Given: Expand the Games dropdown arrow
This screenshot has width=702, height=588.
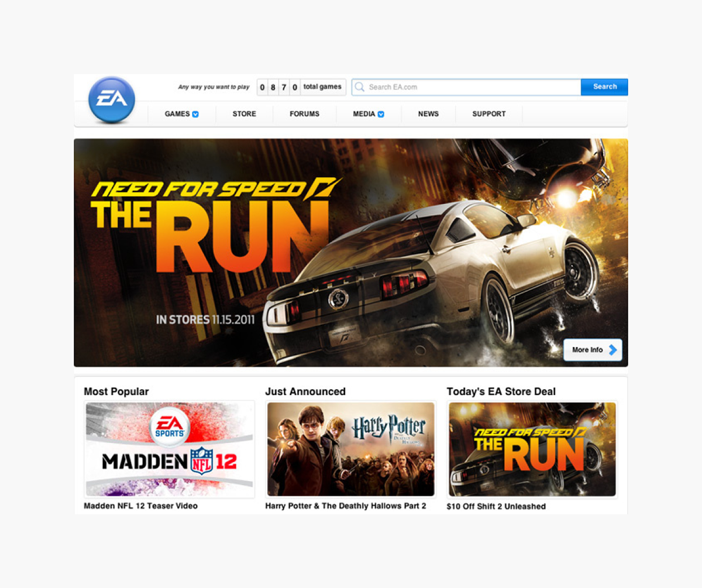Looking at the screenshot, I should click(195, 114).
